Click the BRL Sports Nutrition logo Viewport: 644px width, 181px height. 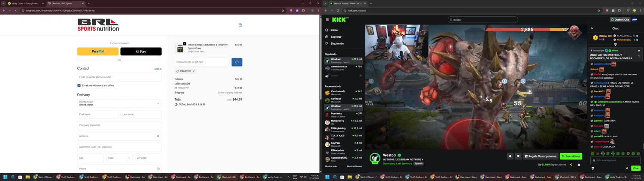[x=98, y=25]
